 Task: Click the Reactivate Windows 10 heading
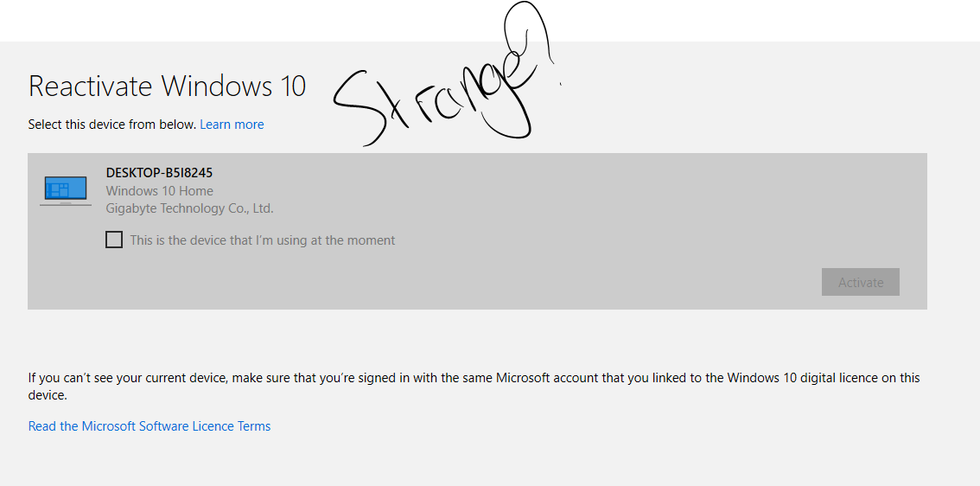(167, 86)
